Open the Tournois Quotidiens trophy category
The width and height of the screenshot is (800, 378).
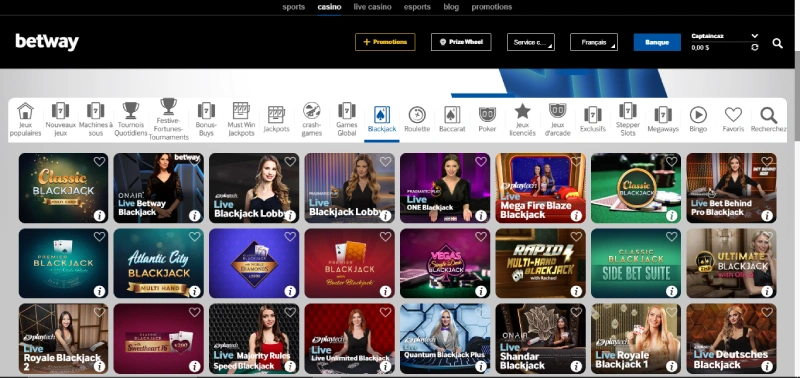(x=131, y=119)
